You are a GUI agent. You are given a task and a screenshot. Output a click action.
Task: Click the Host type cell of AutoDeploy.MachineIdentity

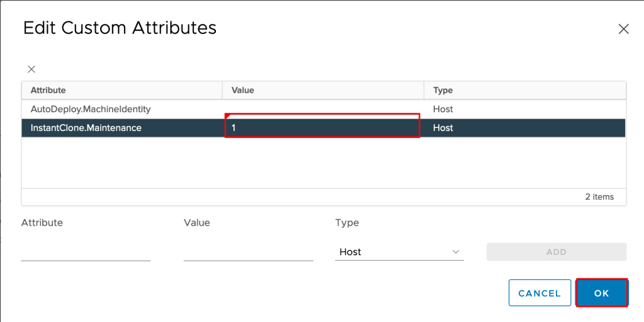click(443, 109)
